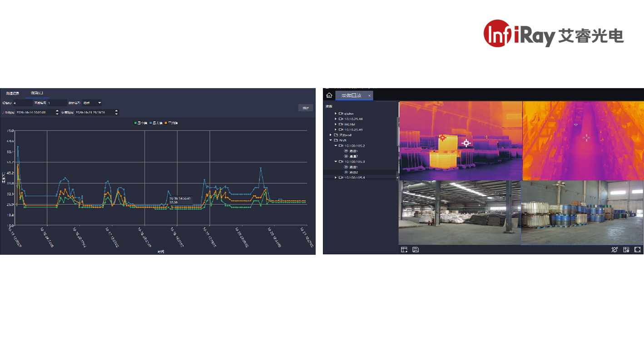Click the close-all-windows layout icon

click(x=626, y=249)
